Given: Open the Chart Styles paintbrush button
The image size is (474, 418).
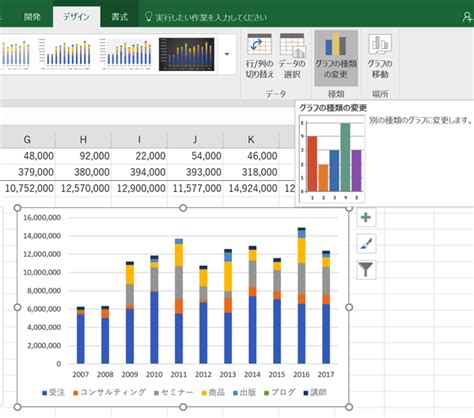Looking at the screenshot, I should point(366,244).
